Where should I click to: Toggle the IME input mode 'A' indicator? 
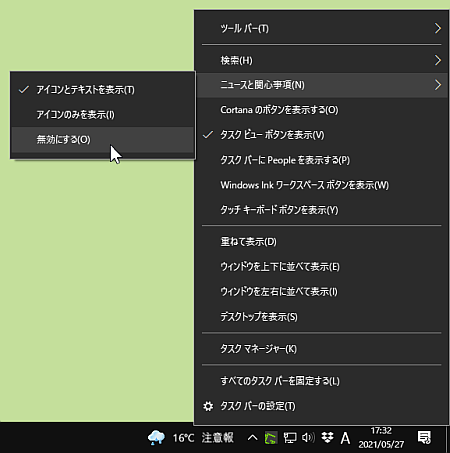coord(345,438)
